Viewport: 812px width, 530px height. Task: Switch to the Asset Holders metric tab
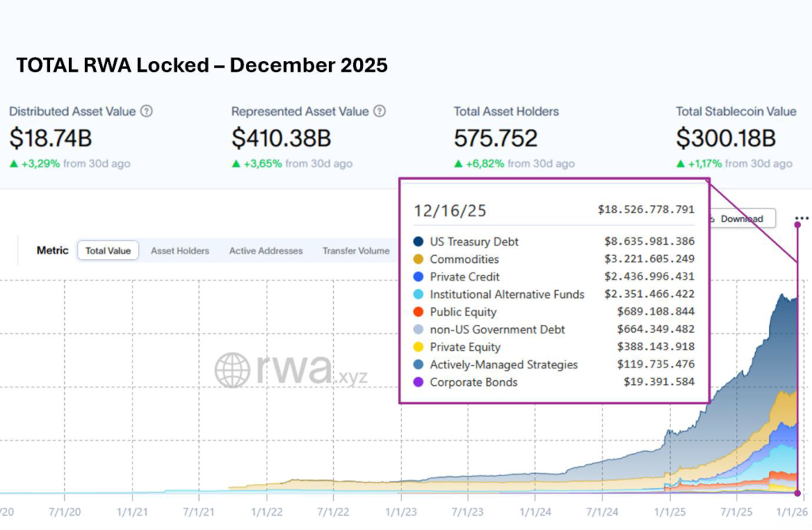pyautogui.click(x=180, y=250)
